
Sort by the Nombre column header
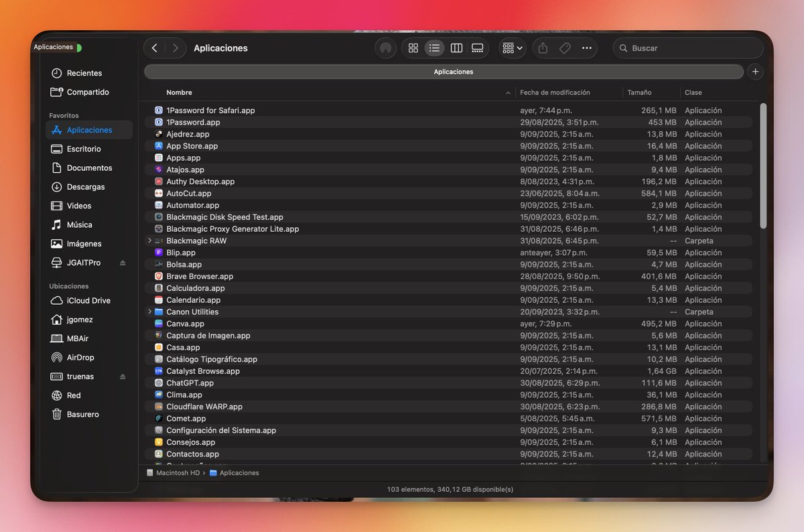[179, 92]
